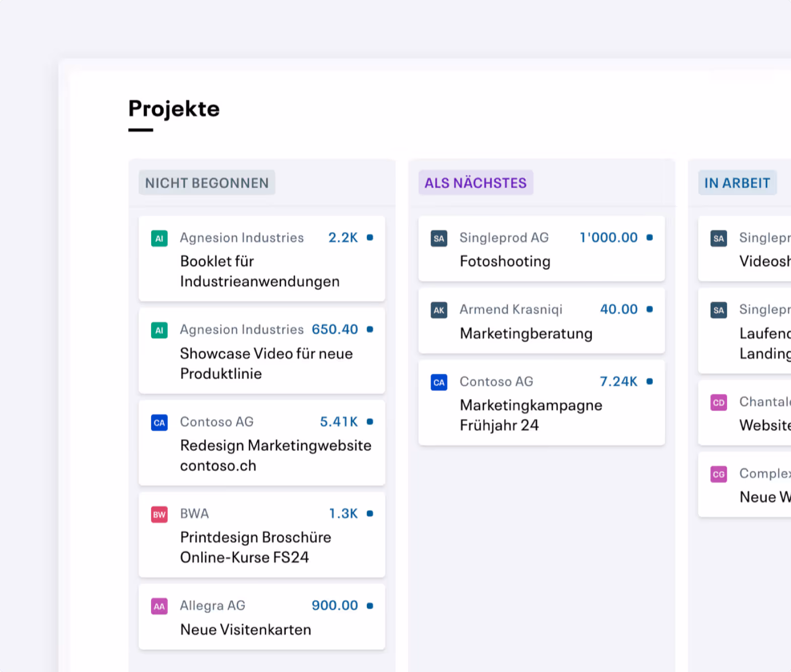Click the AI avatar on Showcase Video card
The height and width of the screenshot is (672, 791).
[159, 330]
